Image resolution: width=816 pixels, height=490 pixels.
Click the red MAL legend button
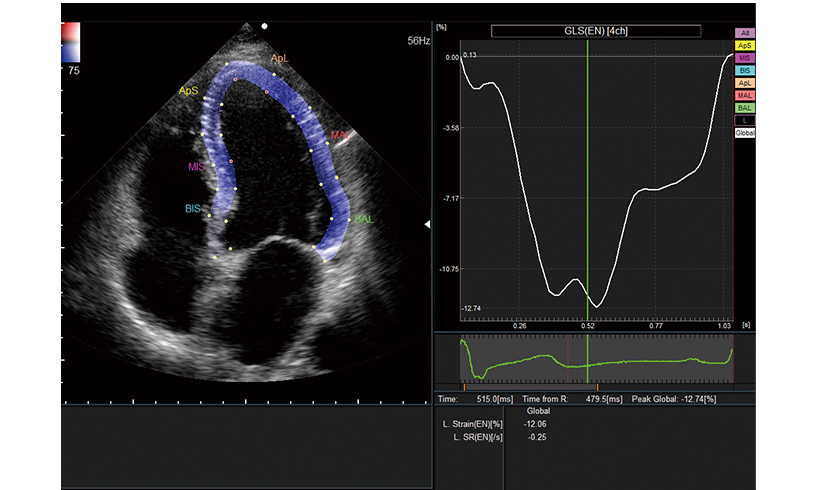click(745, 94)
